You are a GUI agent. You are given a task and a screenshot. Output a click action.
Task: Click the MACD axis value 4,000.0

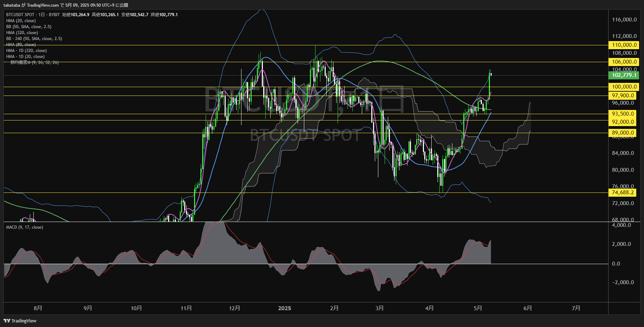[x=622, y=225]
